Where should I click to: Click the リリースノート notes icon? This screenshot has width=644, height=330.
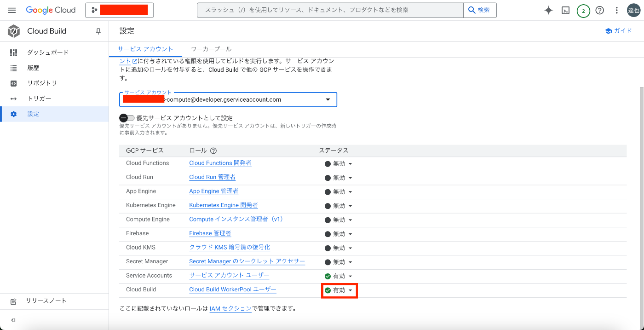click(x=13, y=301)
